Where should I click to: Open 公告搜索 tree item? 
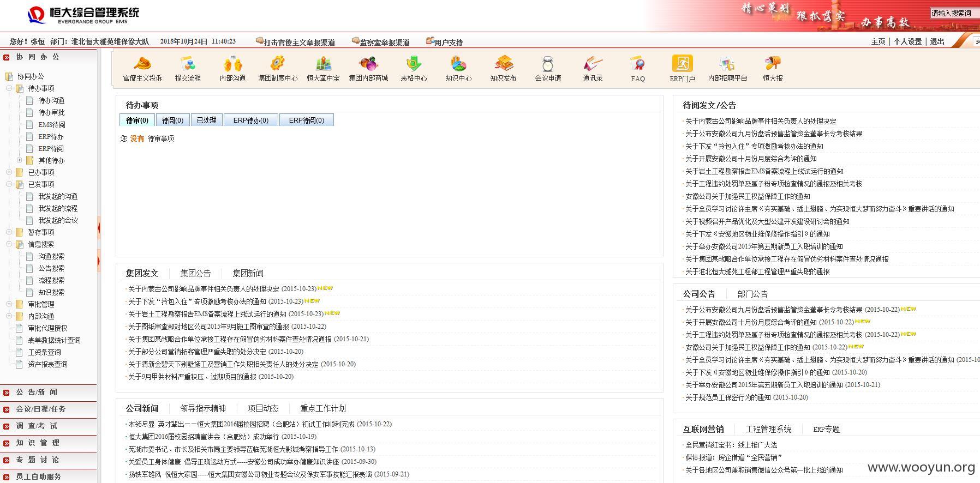(51, 268)
